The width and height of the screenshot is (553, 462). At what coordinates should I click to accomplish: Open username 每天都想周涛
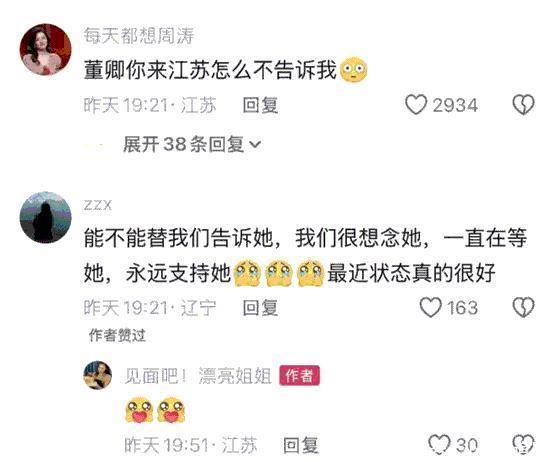(x=139, y=36)
